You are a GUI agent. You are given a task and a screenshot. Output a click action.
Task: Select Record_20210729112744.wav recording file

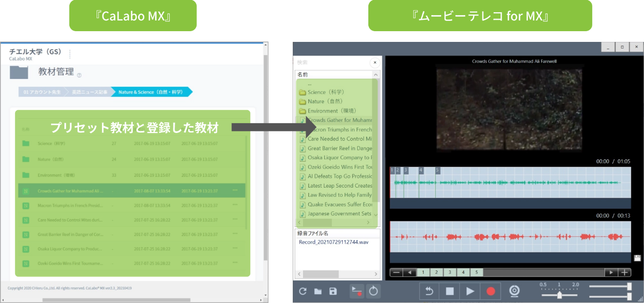(x=333, y=242)
